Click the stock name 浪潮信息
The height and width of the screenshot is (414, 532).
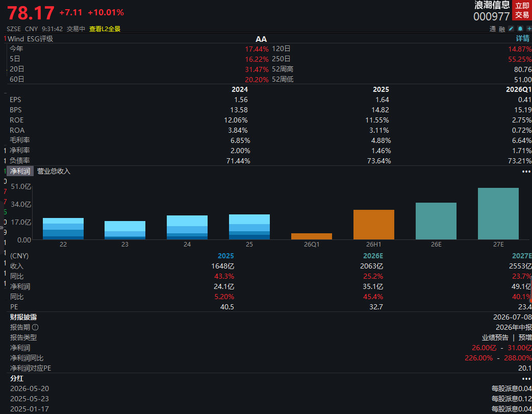pos(492,5)
